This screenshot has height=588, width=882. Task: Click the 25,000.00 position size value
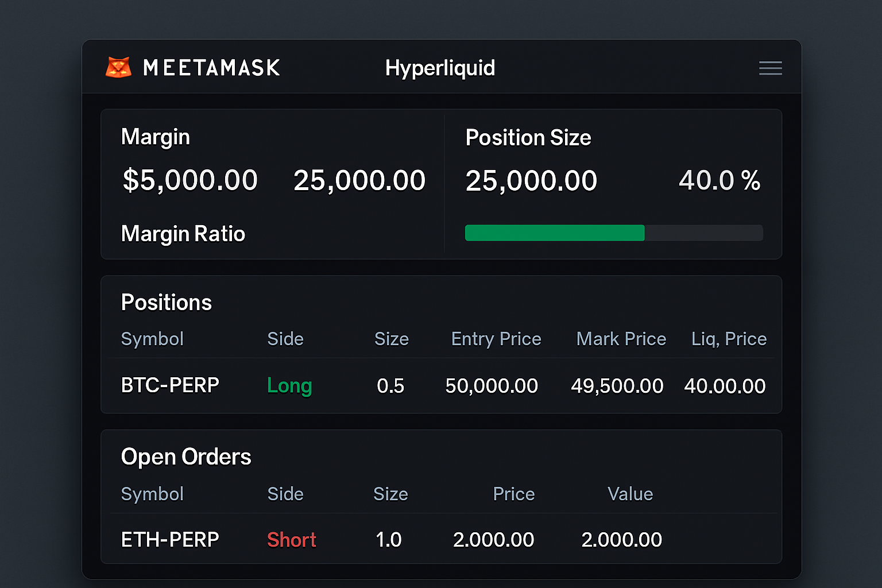pos(531,180)
